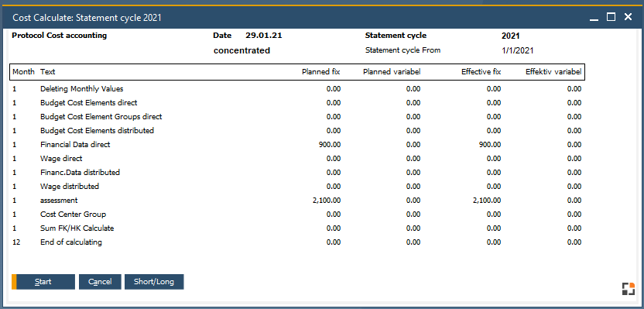Click the Effective fix value 900.00
Viewport: 644px width, 309px height.
point(489,145)
